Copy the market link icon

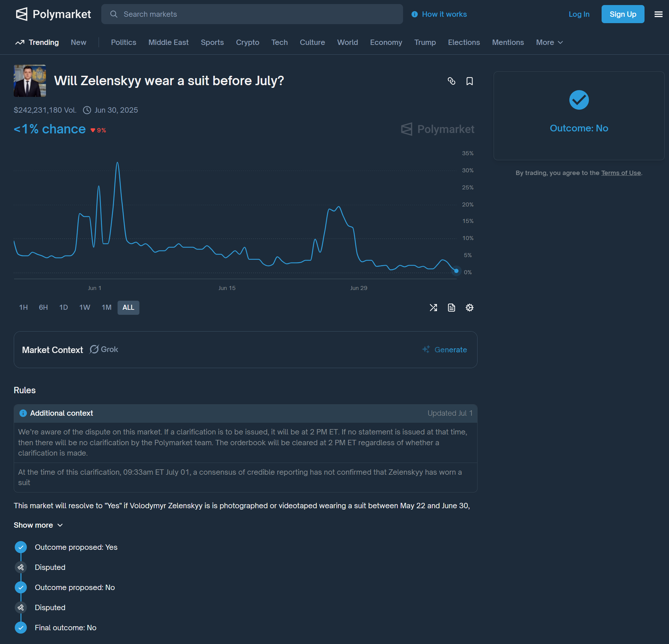tap(451, 81)
